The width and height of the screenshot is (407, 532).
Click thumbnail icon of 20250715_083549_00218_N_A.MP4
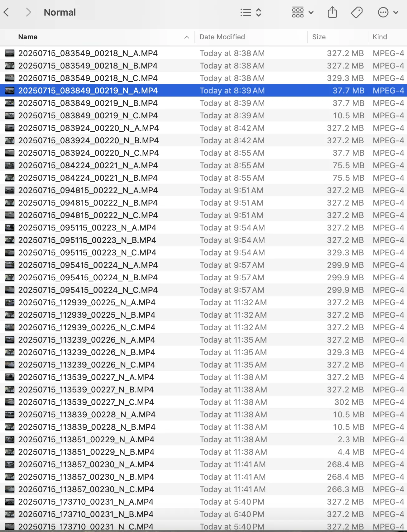tap(10, 53)
